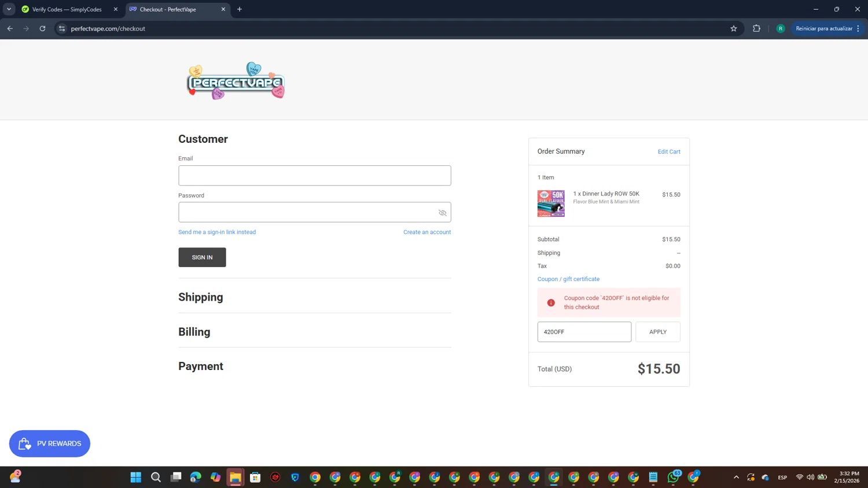
Task: Launch Microsoft Edge from taskbar
Action: [x=196, y=477]
